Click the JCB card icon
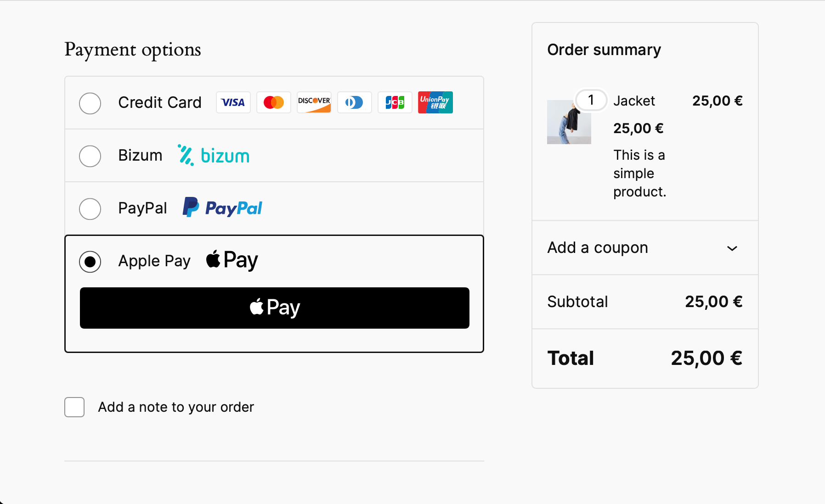The image size is (825, 504). 395,102
